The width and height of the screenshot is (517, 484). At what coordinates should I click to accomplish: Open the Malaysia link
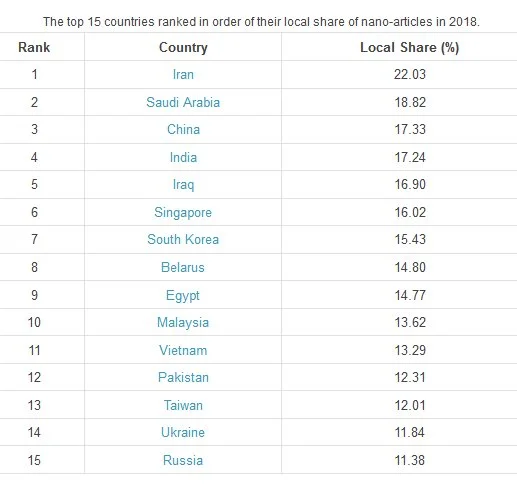click(x=183, y=323)
